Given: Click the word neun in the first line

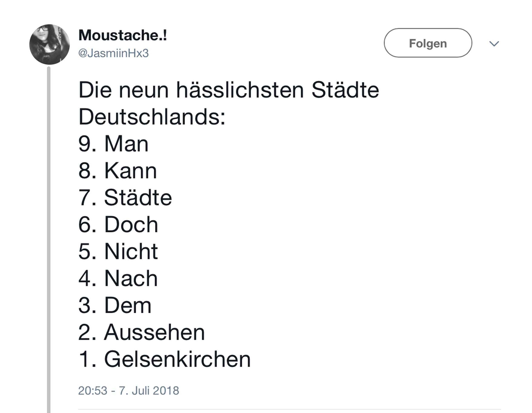Looking at the screenshot, I should click(144, 90).
